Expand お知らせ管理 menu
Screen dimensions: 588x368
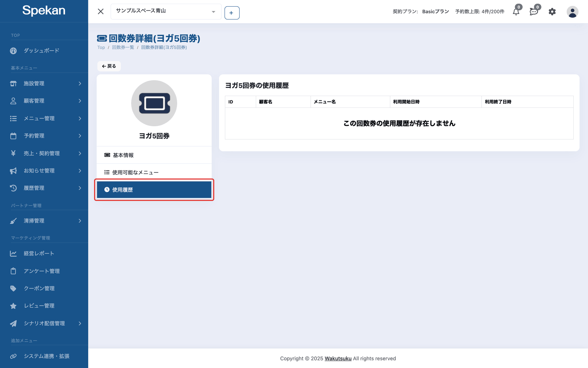tap(44, 171)
